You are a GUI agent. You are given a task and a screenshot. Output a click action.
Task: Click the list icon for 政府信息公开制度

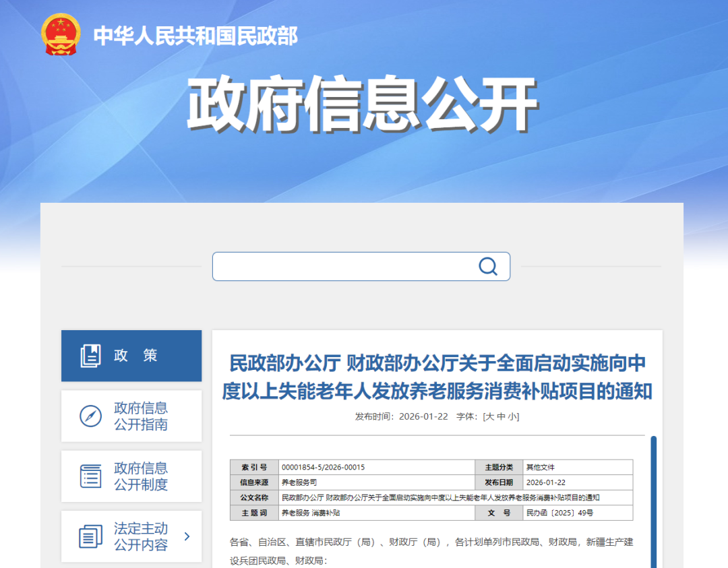click(90, 476)
